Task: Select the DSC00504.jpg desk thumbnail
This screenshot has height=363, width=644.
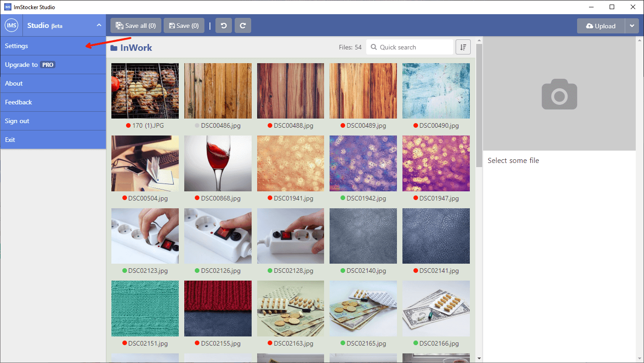Action: [x=145, y=163]
